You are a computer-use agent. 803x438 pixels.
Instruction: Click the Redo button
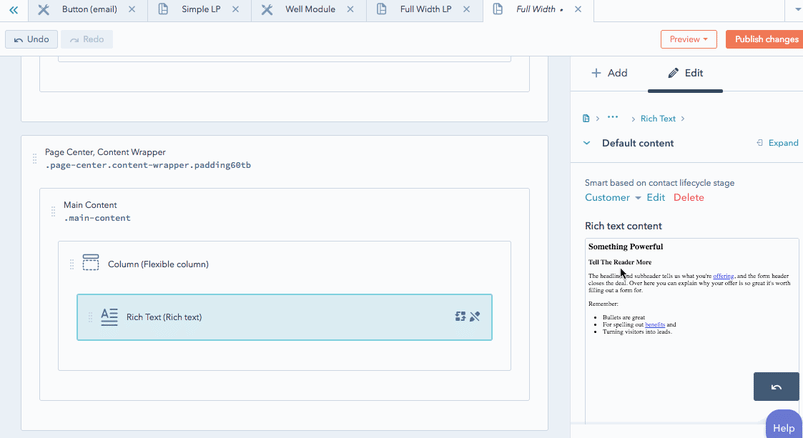point(87,39)
